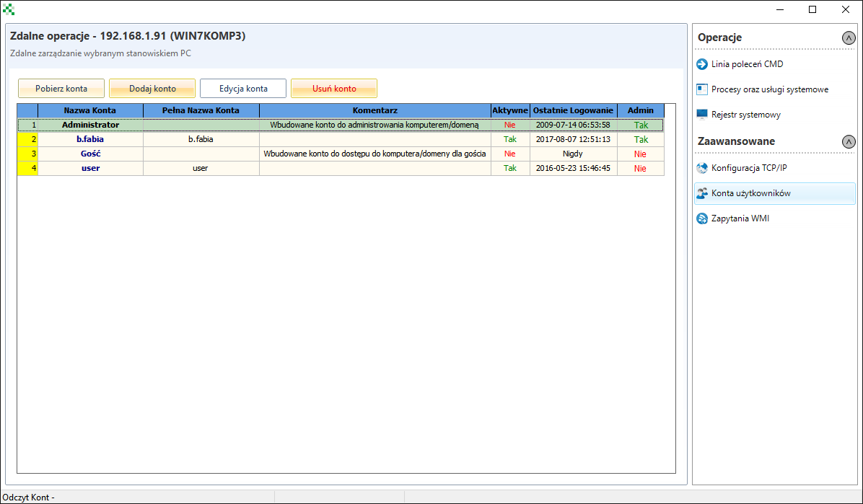863x504 pixels.
Task: Open the Edycja konta button
Action: [x=243, y=89]
